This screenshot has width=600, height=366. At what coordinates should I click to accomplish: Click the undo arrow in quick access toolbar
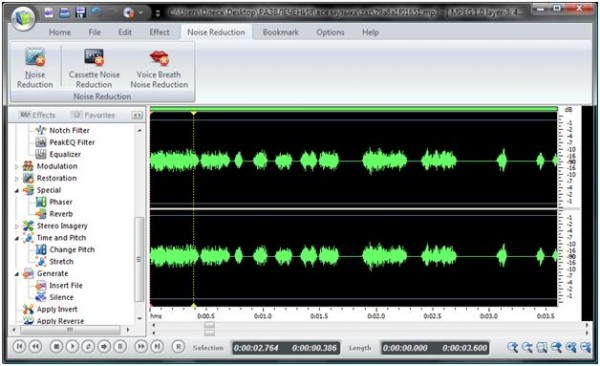point(97,13)
